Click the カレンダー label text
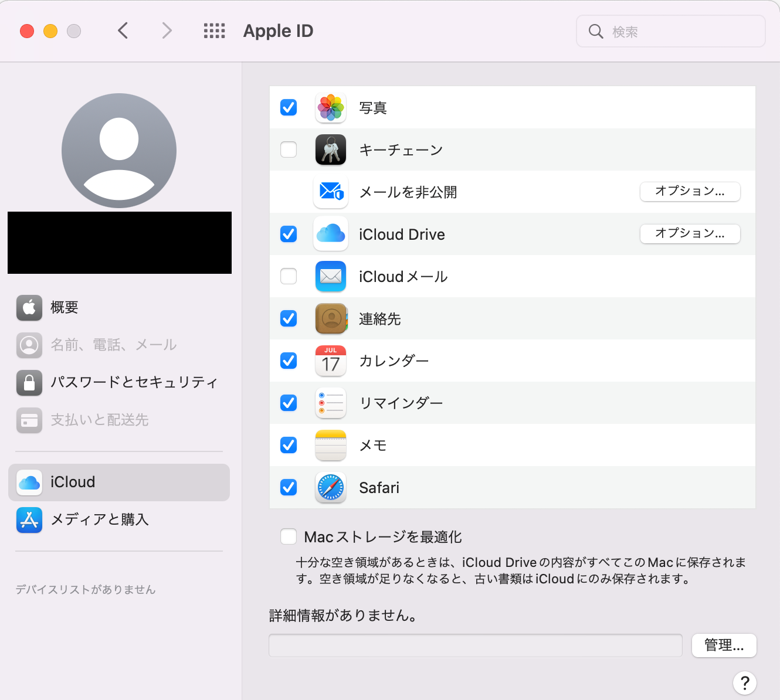The height and width of the screenshot is (700, 780). [394, 361]
